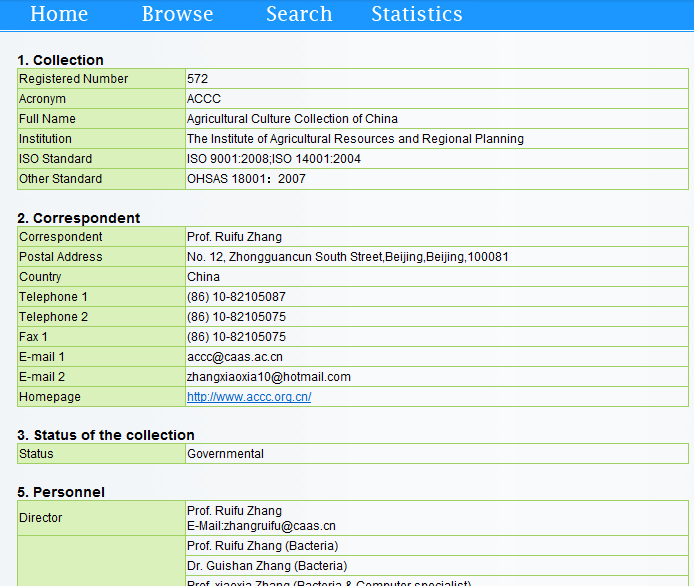Click the 'E-mail 2' label cell
694x586 pixels.
[101, 377]
